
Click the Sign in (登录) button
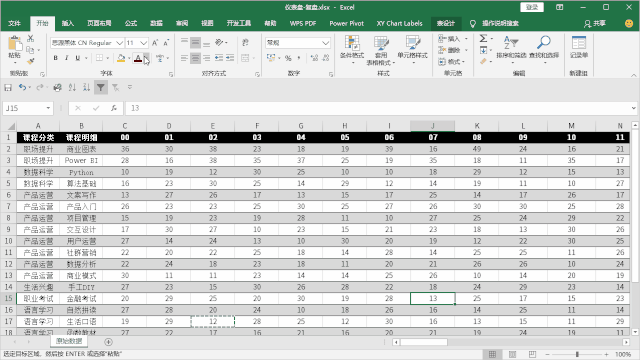pos(532,7)
